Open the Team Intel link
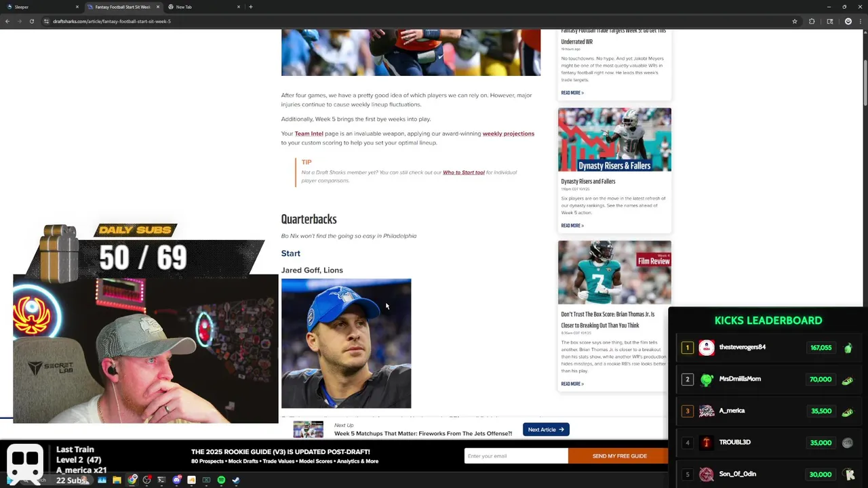Image resolution: width=868 pixels, height=488 pixels. coord(309,134)
